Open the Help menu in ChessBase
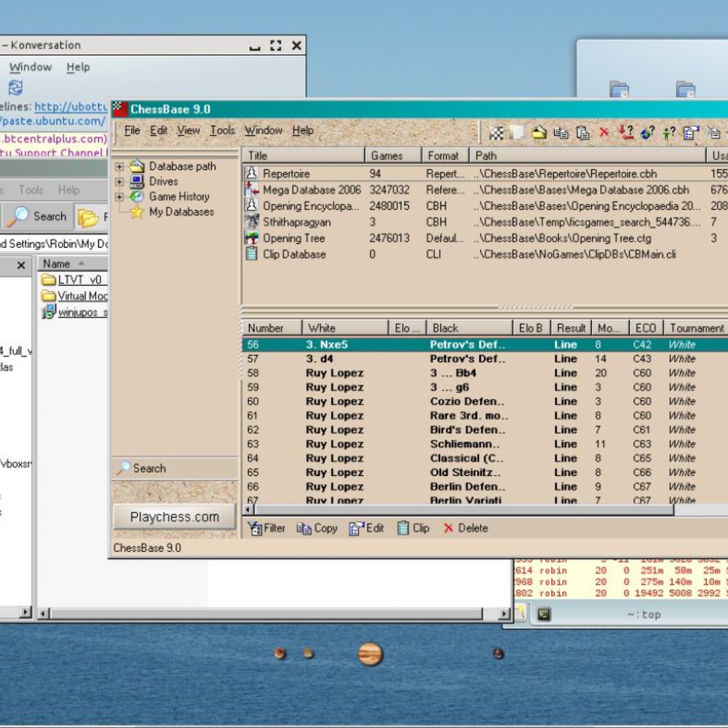Viewport: 728px width, 728px height. pyautogui.click(x=303, y=131)
